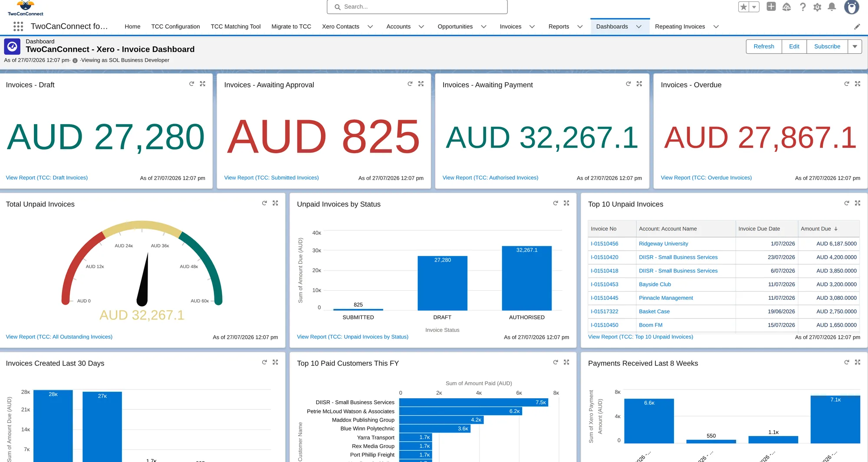Refresh the Invoices - Overdue widget
This screenshot has height=462, width=868.
click(846, 84)
